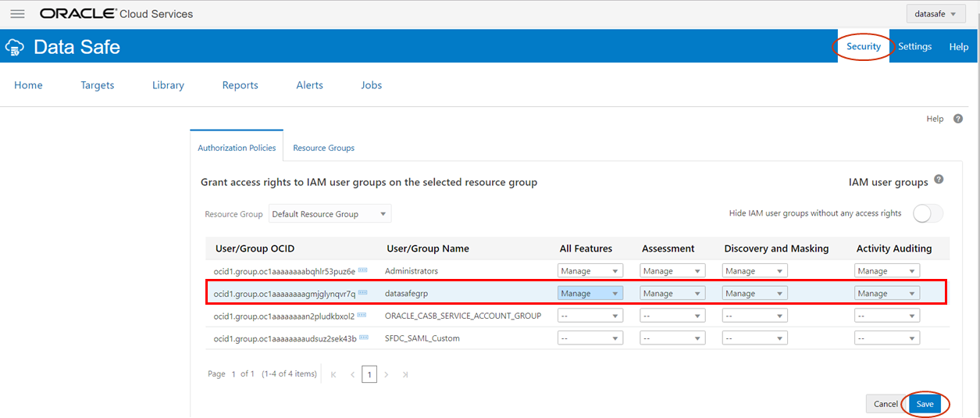Copy OCID icon for SFDC_SAML_Custom row
Image resolution: width=980 pixels, height=418 pixels.
(364, 338)
